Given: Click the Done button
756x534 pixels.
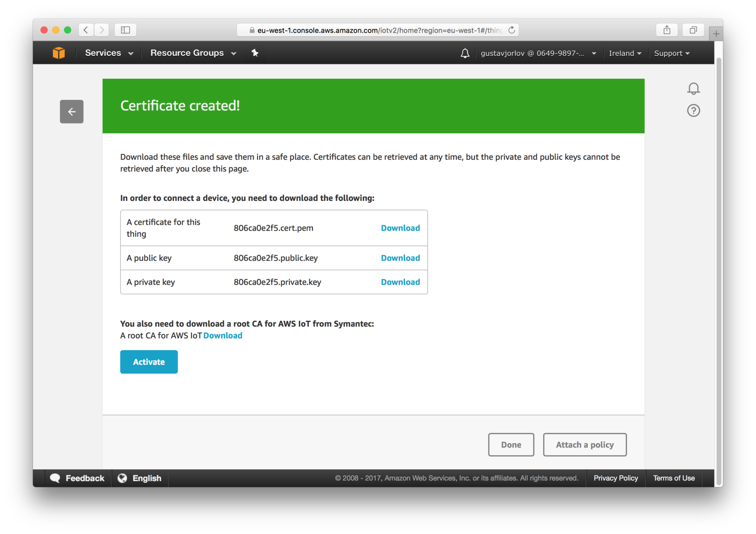Looking at the screenshot, I should [x=511, y=445].
